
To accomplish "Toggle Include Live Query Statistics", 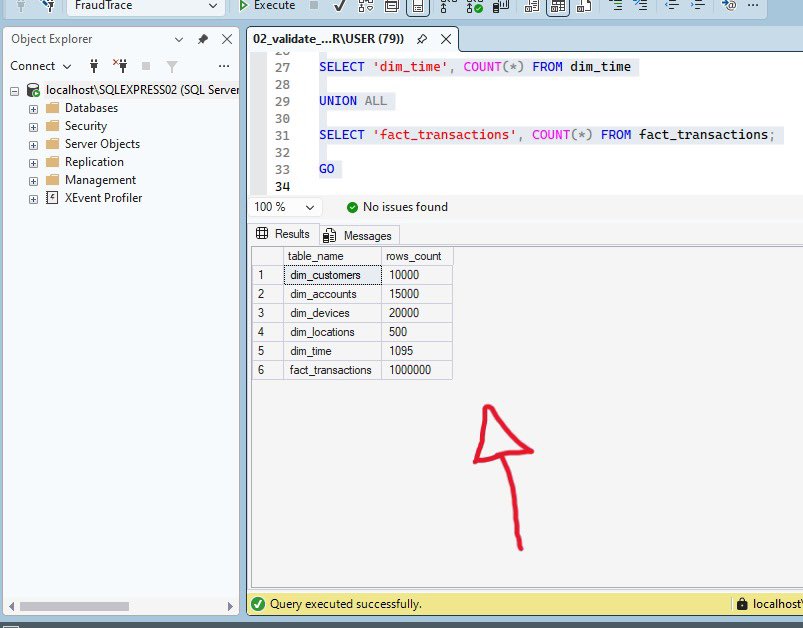I will (475, 6).
